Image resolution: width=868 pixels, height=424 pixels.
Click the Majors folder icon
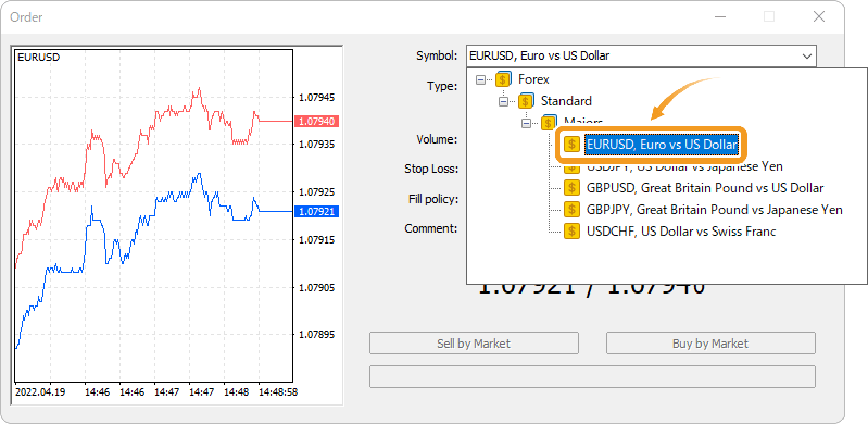coord(549,122)
